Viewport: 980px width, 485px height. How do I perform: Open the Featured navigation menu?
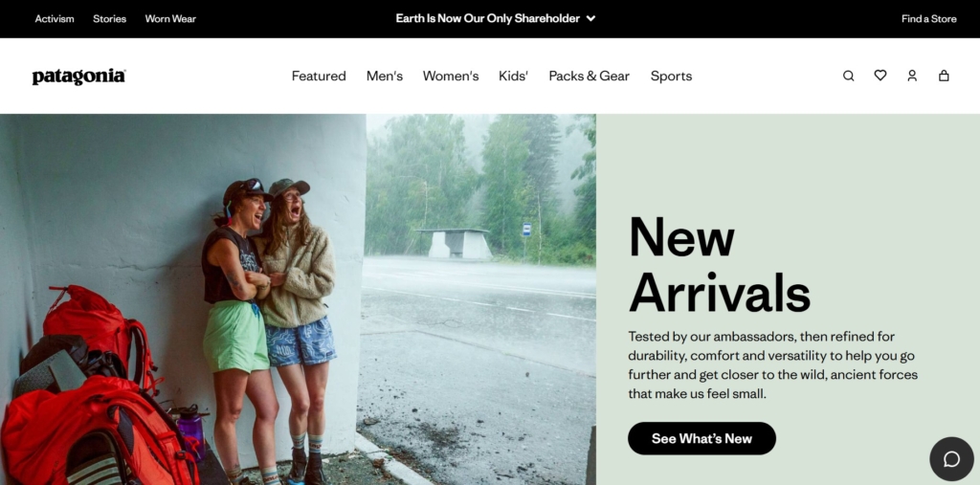click(x=319, y=76)
